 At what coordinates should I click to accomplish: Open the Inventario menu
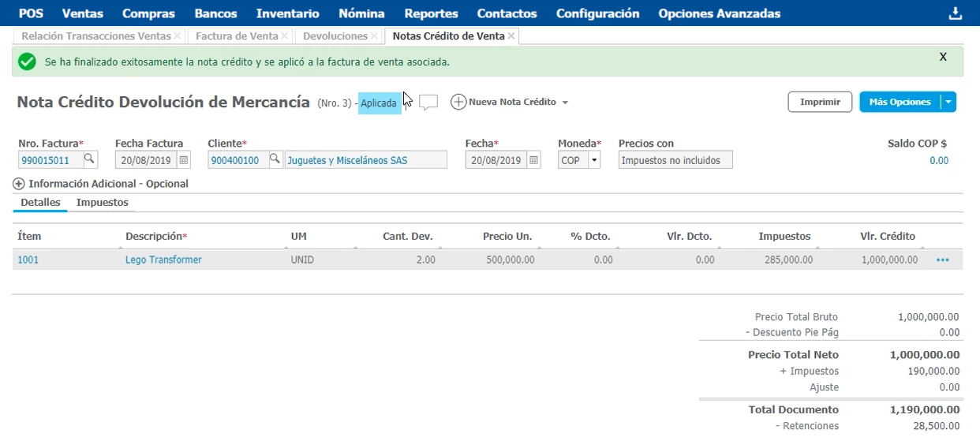click(x=287, y=13)
